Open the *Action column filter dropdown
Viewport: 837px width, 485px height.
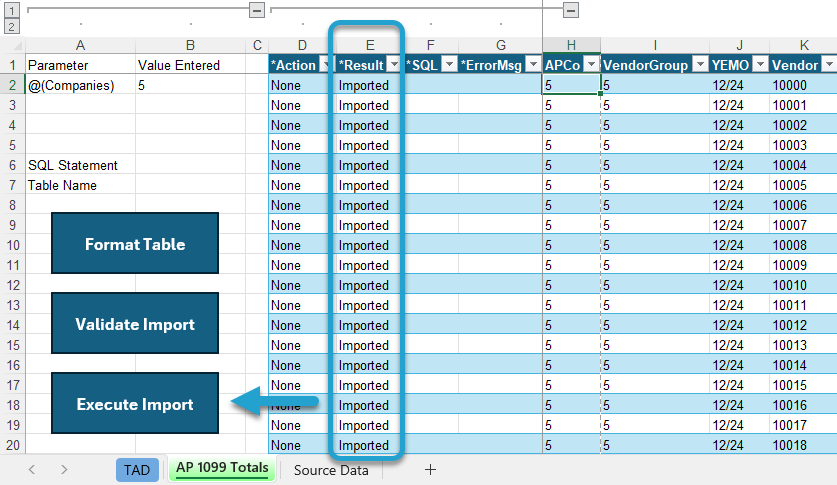(x=326, y=65)
